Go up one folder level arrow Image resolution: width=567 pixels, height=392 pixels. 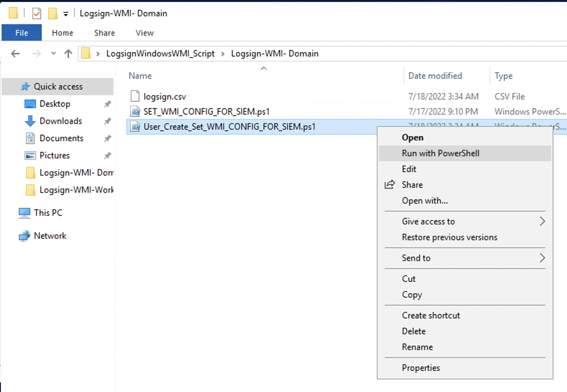tap(68, 54)
